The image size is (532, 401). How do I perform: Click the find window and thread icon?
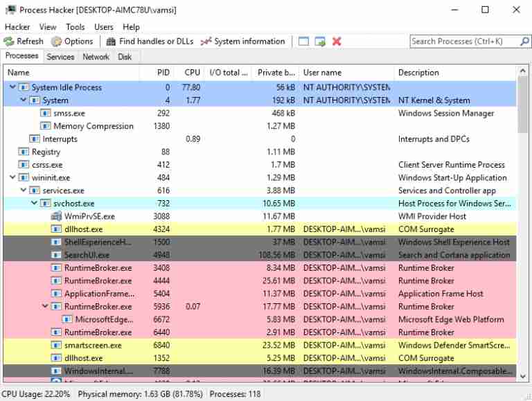pos(320,42)
